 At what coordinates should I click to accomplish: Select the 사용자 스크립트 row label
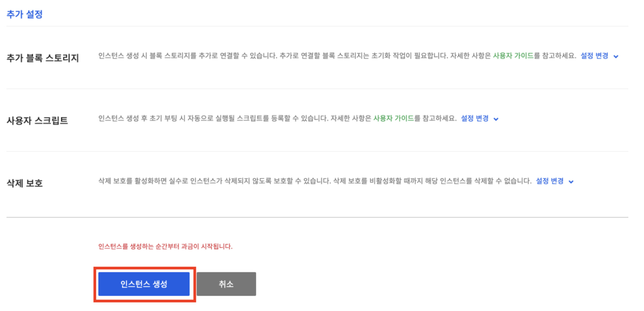37,121
